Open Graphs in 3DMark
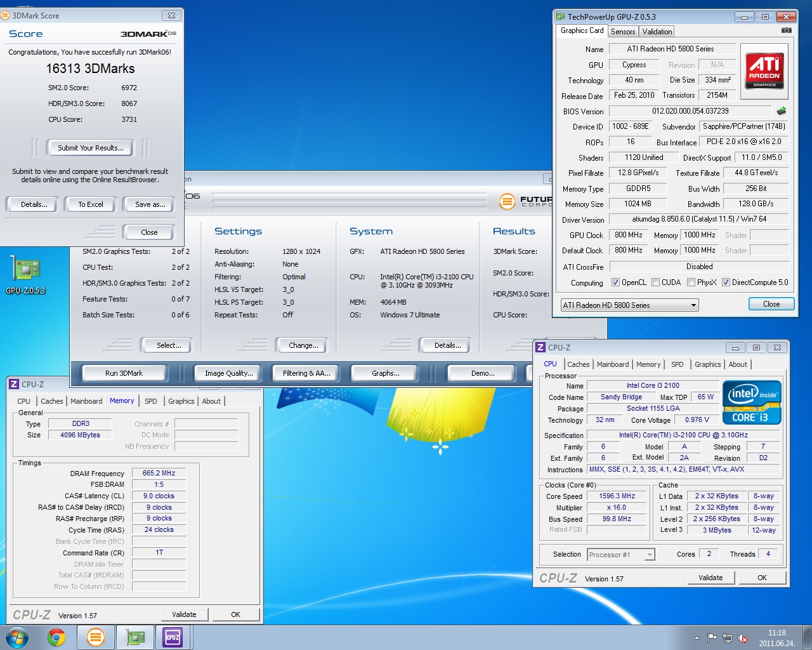Screen dimensions: 812x650 click(x=385, y=373)
